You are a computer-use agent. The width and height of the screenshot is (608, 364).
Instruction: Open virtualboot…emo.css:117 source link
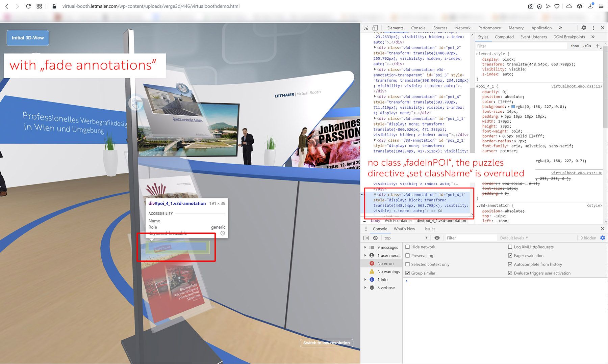point(577,86)
